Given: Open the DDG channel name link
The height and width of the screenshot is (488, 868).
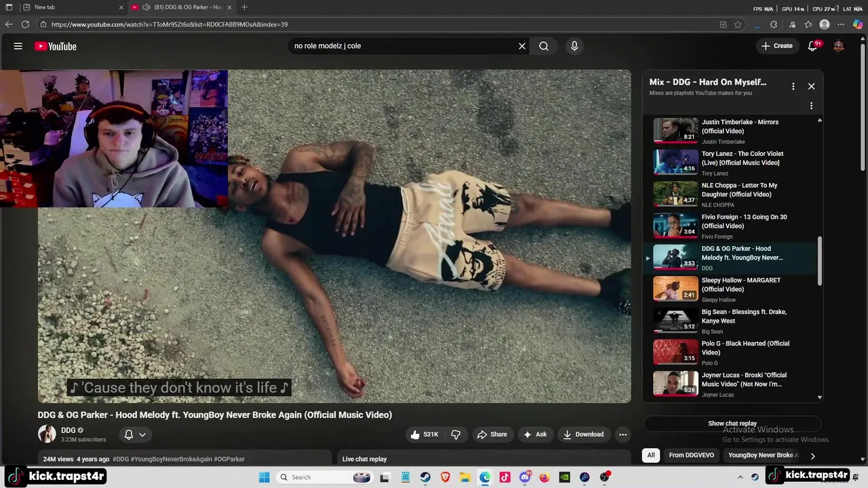Looking at the screenshot, I should point(68,430).
